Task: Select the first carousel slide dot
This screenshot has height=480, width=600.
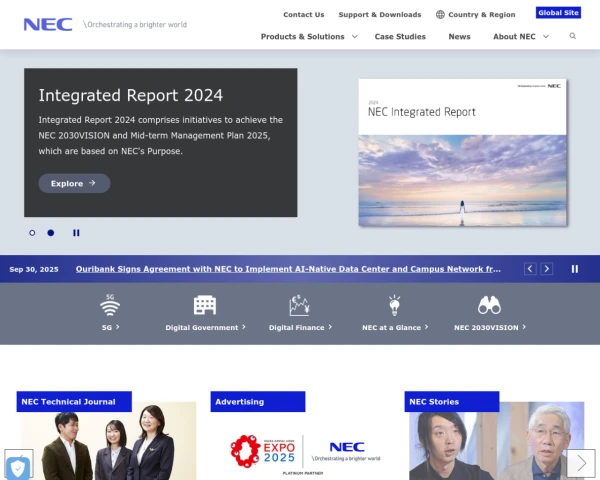Action: (32, 233)
